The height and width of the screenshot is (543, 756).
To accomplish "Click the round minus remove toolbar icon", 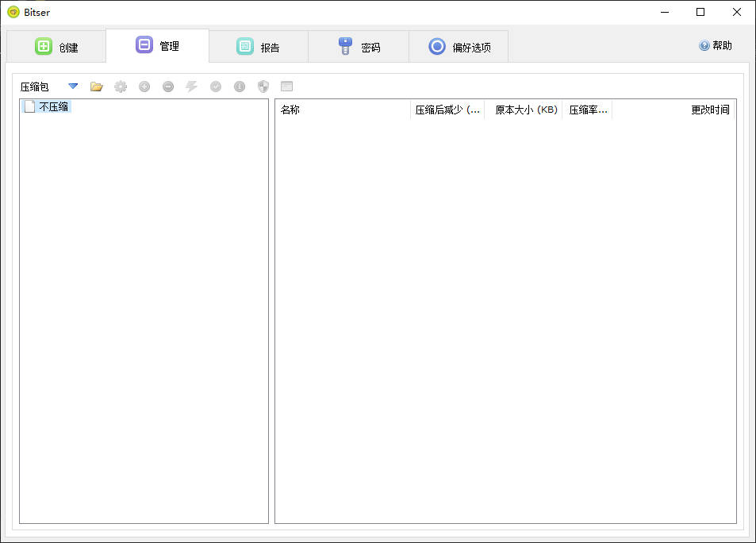I will (x=168, y=87).
